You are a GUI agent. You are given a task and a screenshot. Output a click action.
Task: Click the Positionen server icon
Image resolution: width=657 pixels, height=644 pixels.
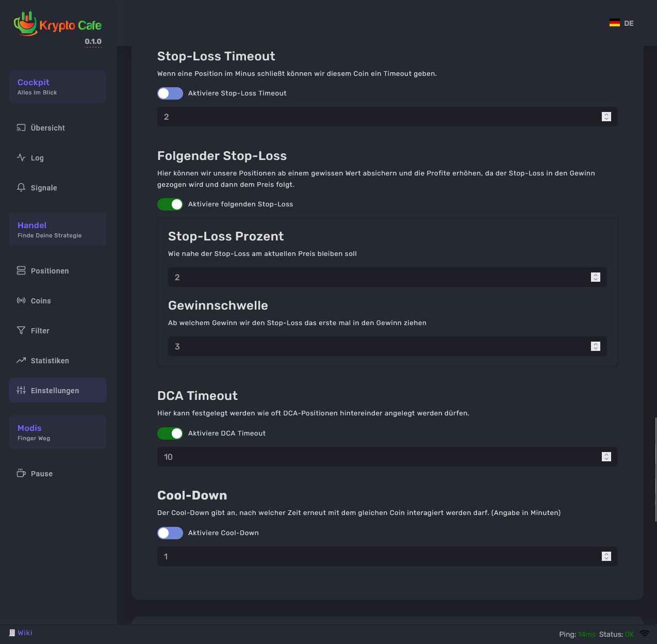click(21, 271)
